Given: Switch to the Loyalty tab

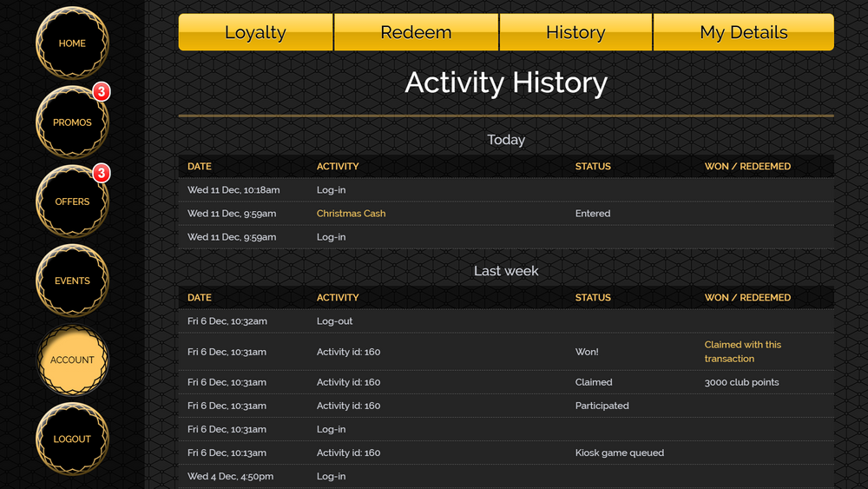Looking at the screenshot, I should pyautogui.click(x=255, y=33).
